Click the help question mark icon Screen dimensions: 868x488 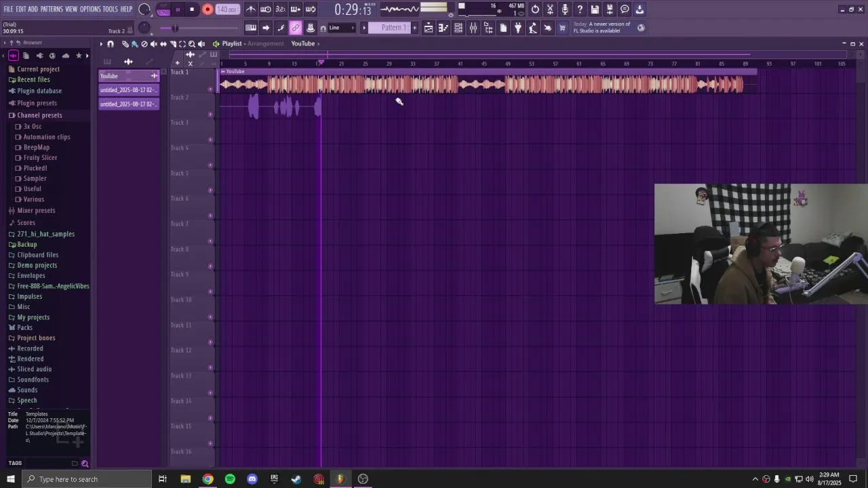click(580, 9)
